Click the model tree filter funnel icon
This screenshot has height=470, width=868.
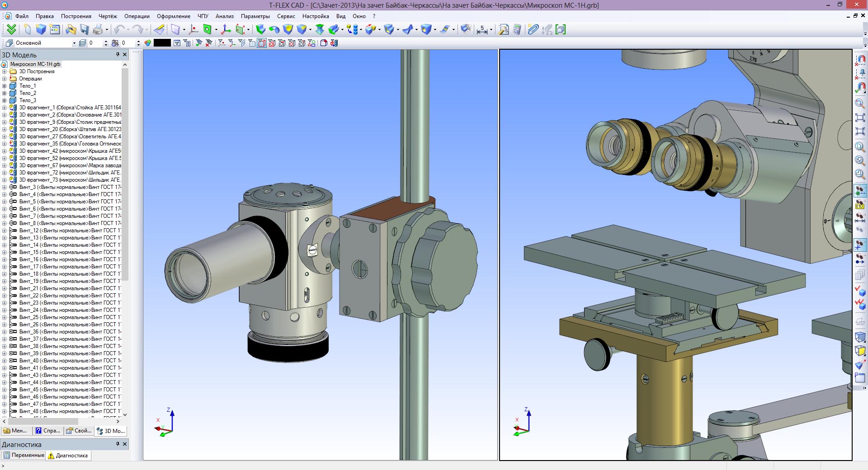(x=177, y=43)
